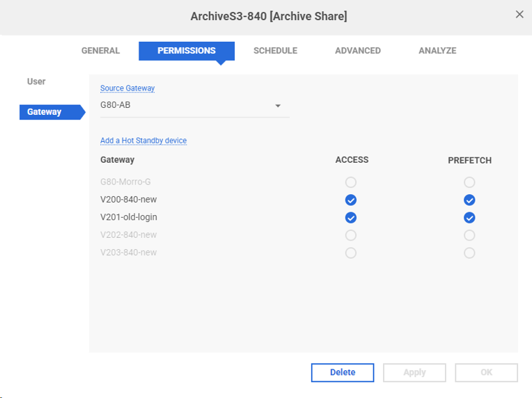Click Add a Hot Standby device link
The height and width of the screenshot is (398, 532).
pyautogui.click(x=143, y=141)
